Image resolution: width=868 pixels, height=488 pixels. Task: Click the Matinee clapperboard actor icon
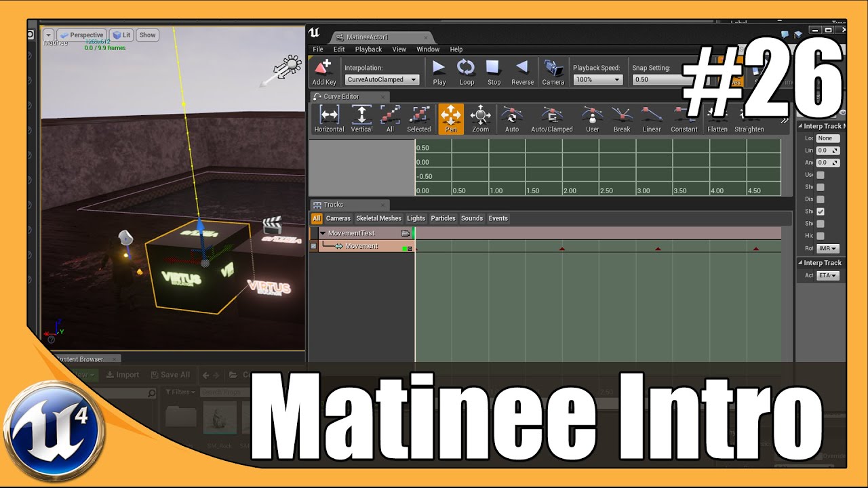click(x=272, y=225)
